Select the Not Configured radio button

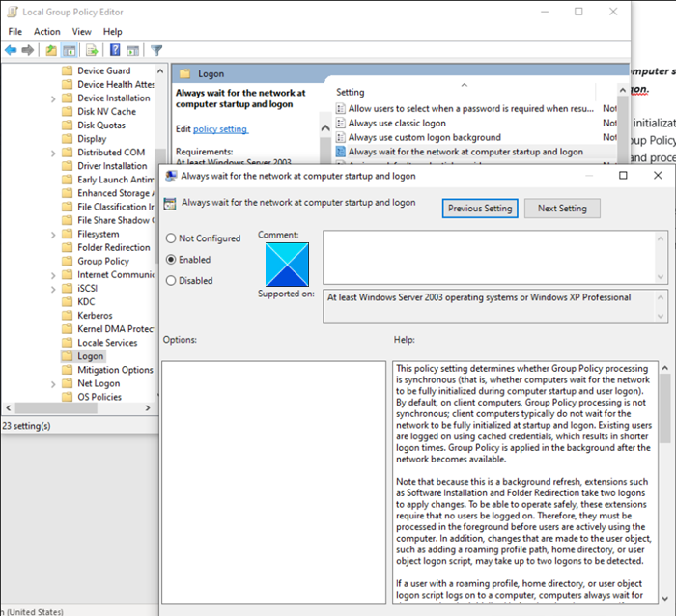tap(171, 238)
